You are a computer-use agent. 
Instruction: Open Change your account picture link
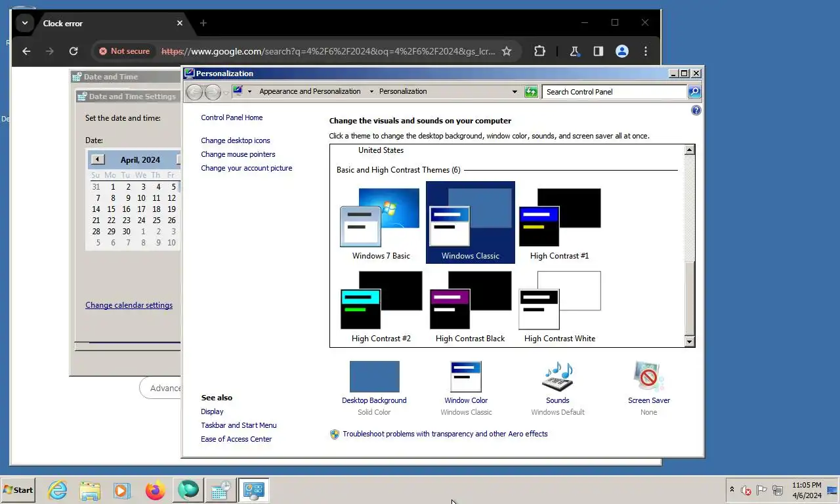pyautogui.click(x=247, y=168)
